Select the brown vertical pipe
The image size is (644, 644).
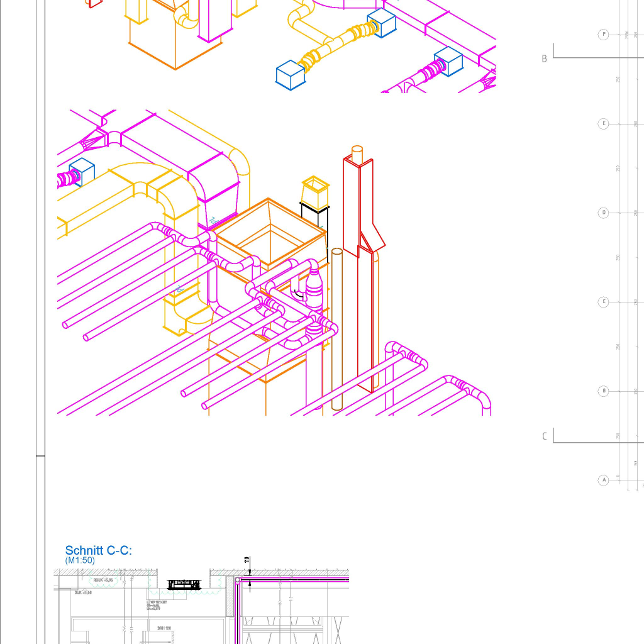pos(337,328)
